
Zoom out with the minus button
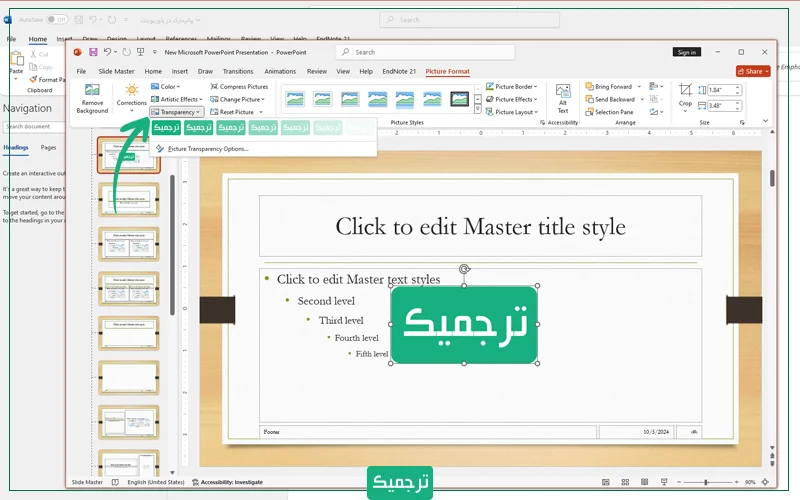point(679,482)
